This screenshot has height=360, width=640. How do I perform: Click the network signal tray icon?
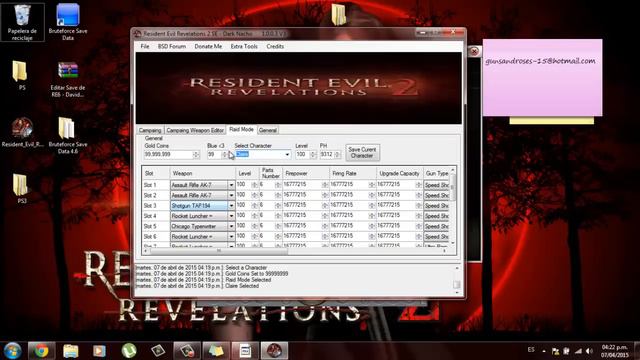click(578, 351)
